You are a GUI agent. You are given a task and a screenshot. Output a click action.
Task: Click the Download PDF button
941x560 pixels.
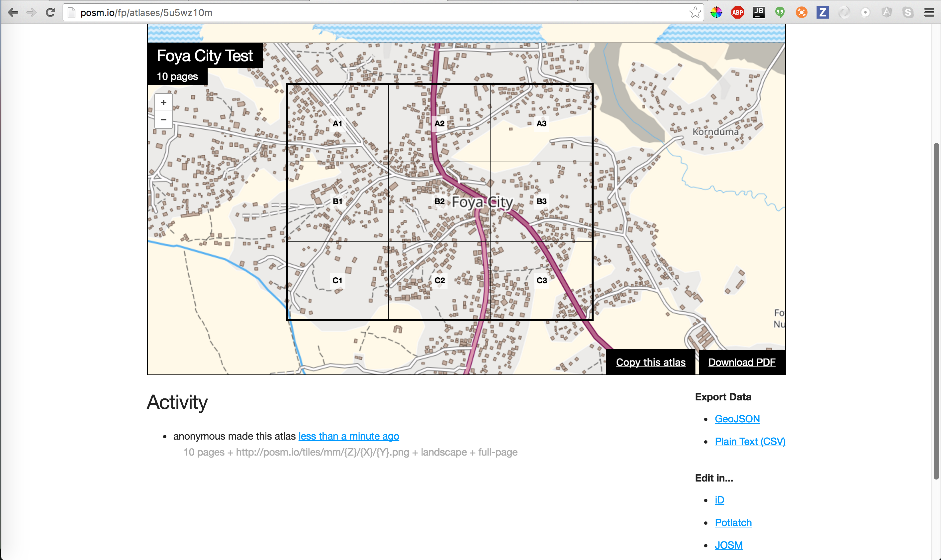tap(742, 362)
